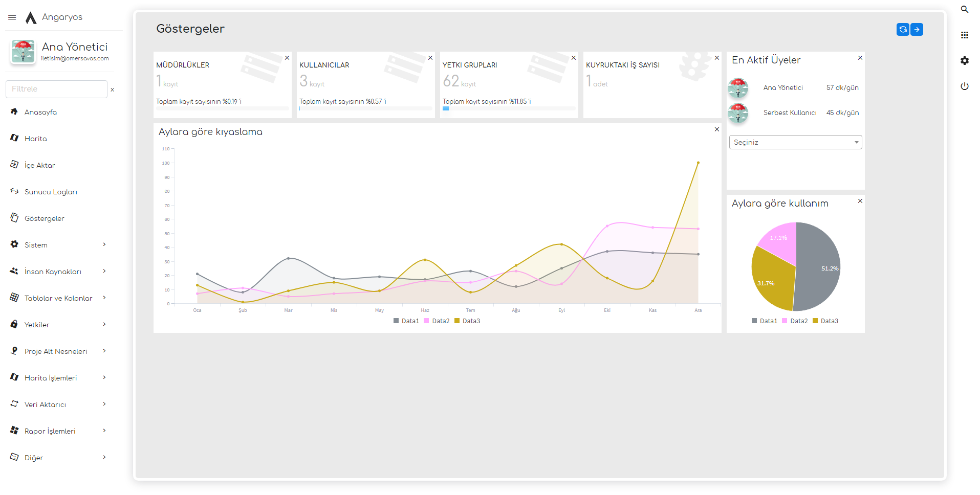Click the gray 51.2% pie slice

[x=819, y=266]
